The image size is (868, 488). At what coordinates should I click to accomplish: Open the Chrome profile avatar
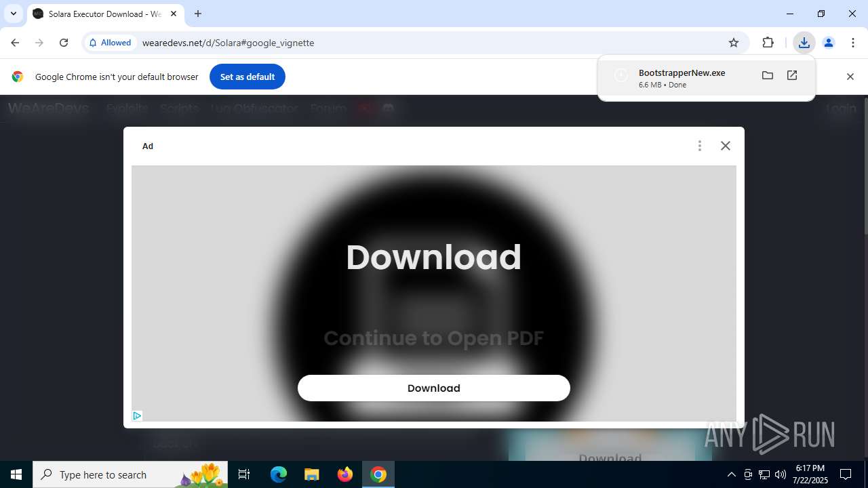[828, 43]
